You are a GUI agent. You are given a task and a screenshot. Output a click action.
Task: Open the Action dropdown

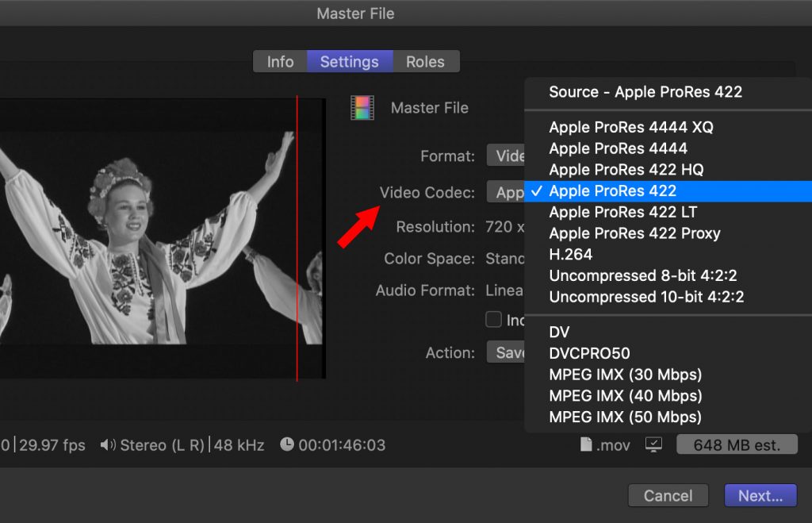pyautogui.click(x=508, y=352)
